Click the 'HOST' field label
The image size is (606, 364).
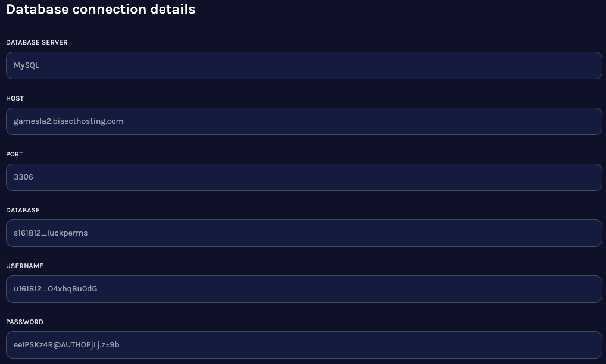(x=15, y=99)
